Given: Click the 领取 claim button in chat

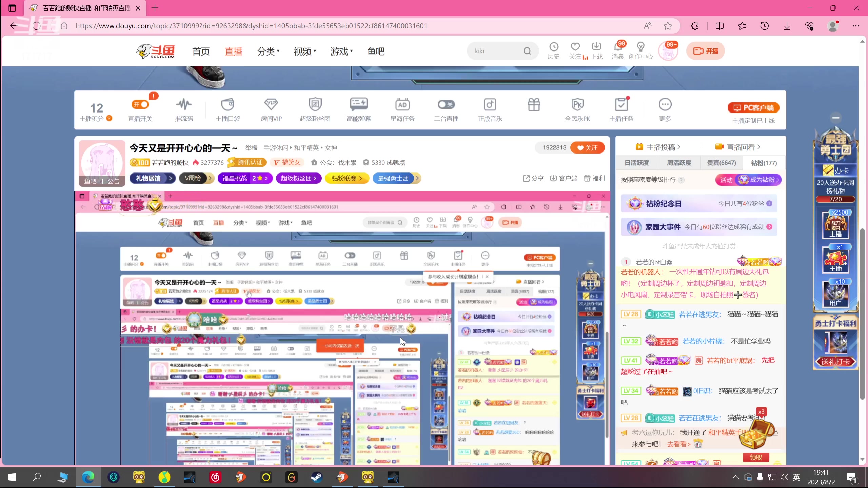Looking at the screenshot, I should pos(755,457).
